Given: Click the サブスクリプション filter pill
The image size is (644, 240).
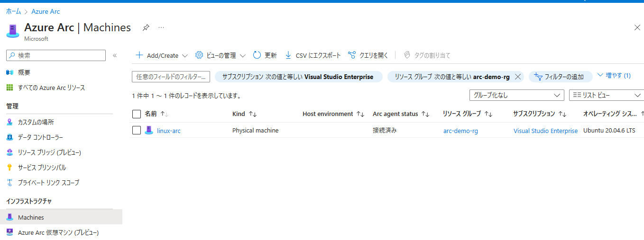Looking at the screenshot, I should (298, 77).
